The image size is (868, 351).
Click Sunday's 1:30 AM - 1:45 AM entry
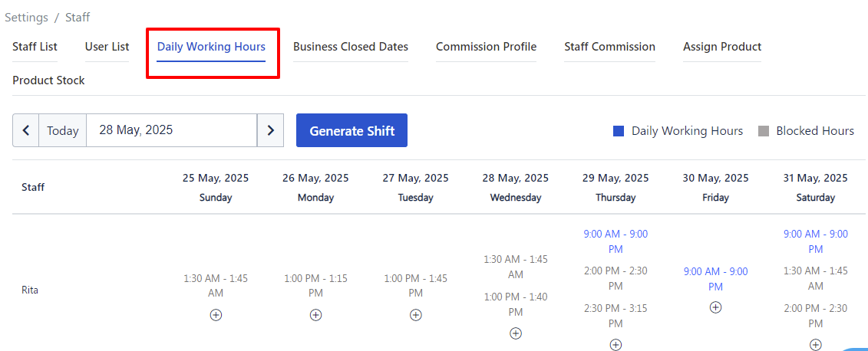[x=216, y=285]
